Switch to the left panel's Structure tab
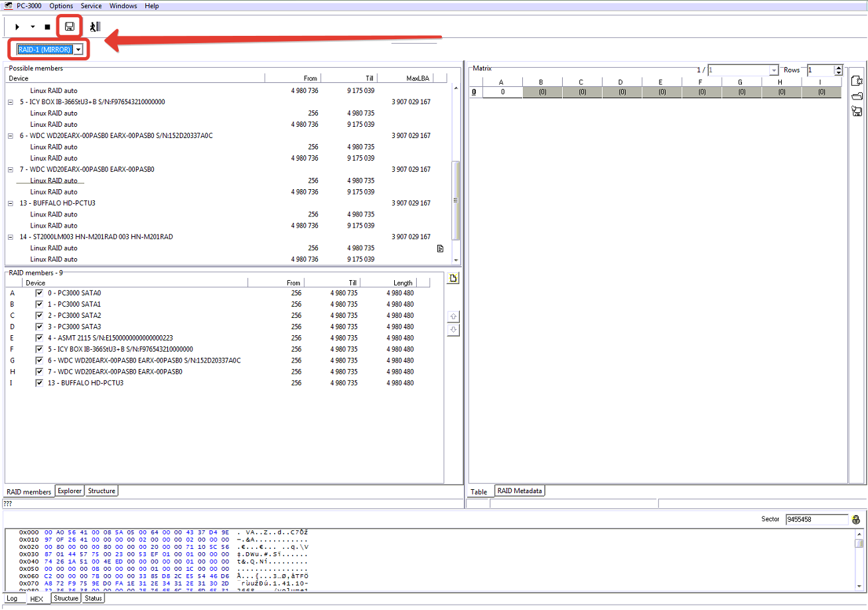 click(x=102, y=491)
